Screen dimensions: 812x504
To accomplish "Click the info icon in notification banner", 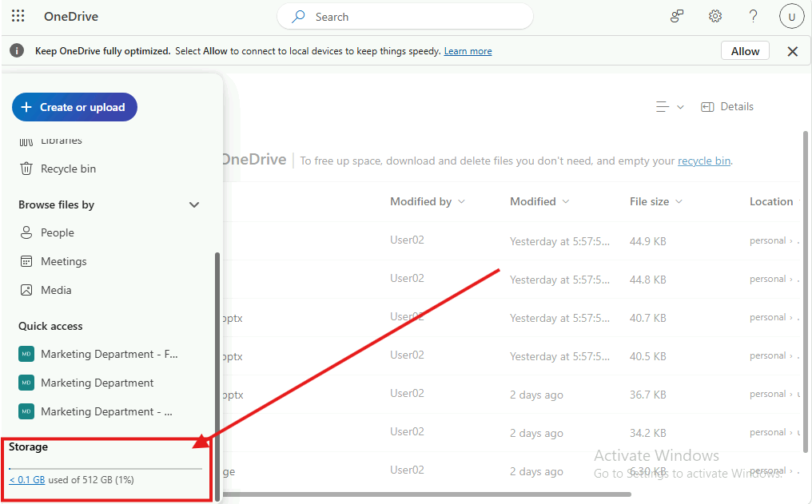I will pos(17,50).
